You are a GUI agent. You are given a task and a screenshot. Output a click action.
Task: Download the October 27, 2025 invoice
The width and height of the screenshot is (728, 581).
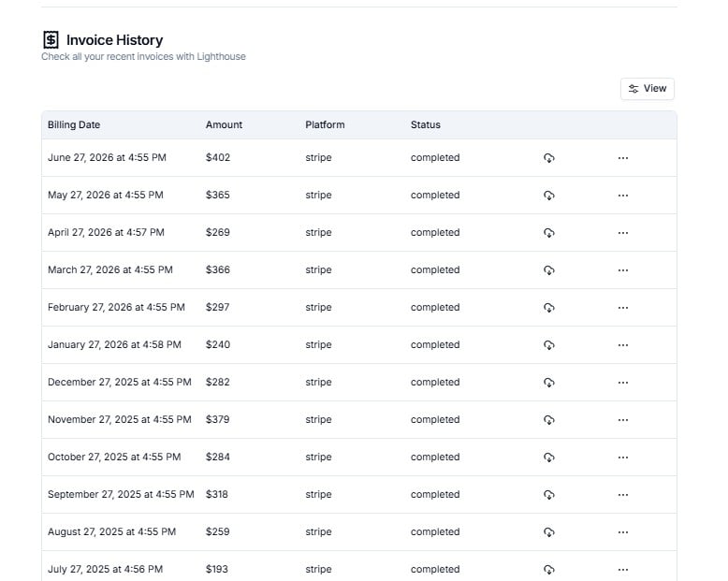click(x=548, y=458)
